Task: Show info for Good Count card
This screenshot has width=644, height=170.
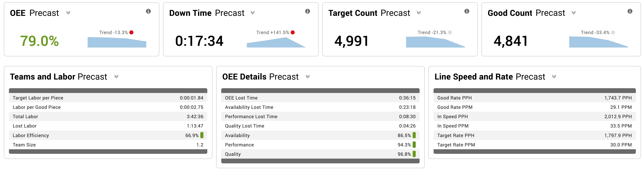Action: (630, 11)
